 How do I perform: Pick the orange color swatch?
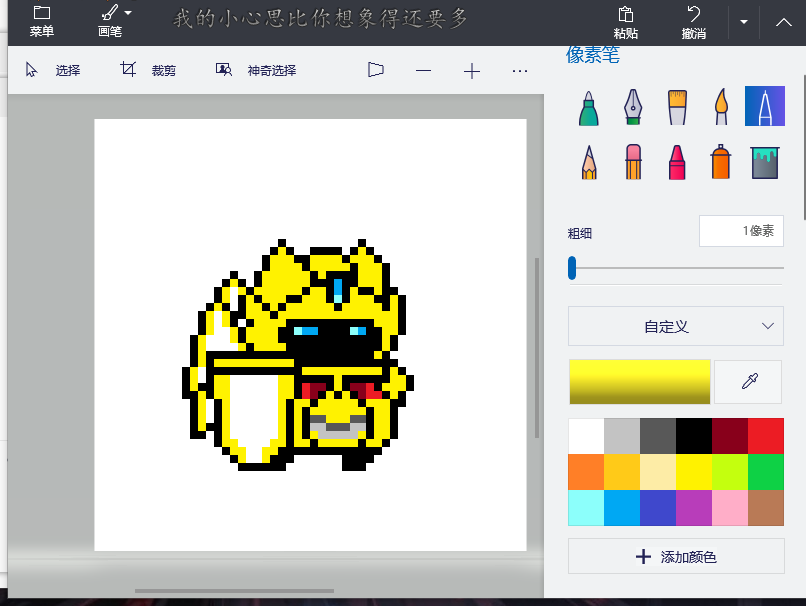586,472
